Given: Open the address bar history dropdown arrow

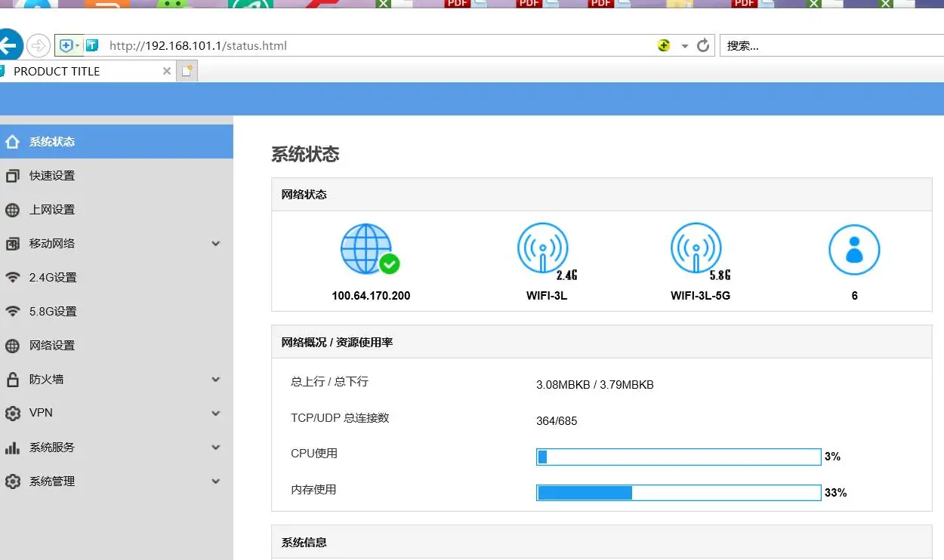Looking at the screenshot, I should coord(684,46).
